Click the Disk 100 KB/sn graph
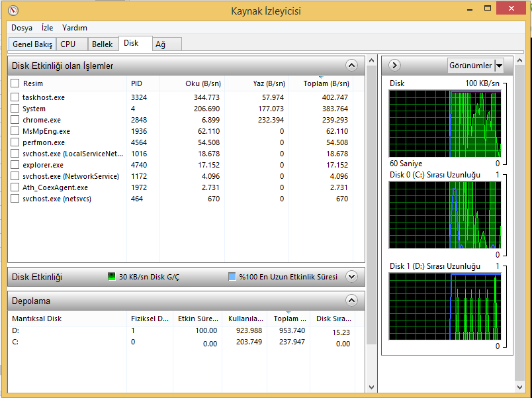 coord(445,124)
